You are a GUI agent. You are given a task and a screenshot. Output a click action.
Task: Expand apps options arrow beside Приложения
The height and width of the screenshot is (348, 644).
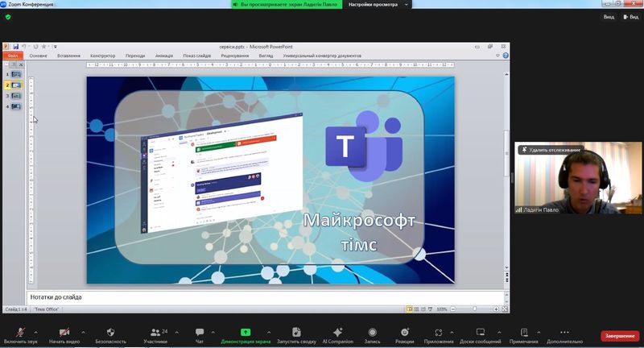point(452,332)
